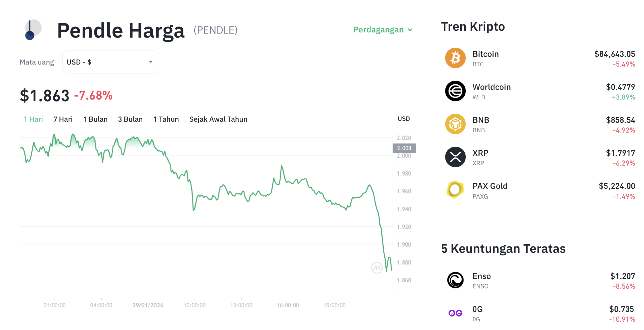
Task: Click the Worldcoin WLD logo
Action: pyautogui.click(x=455, y=91)
